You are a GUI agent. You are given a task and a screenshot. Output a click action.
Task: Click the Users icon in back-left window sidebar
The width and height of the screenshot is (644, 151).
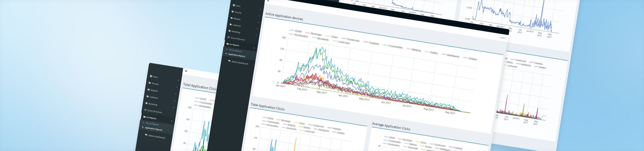tap(151, 76)
